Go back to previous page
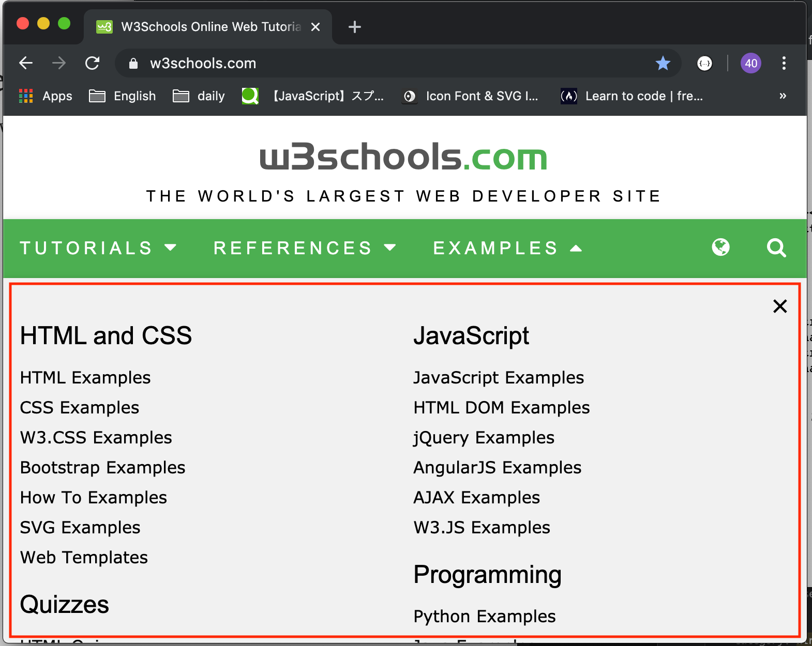The image size is (812, 646). 26,63
